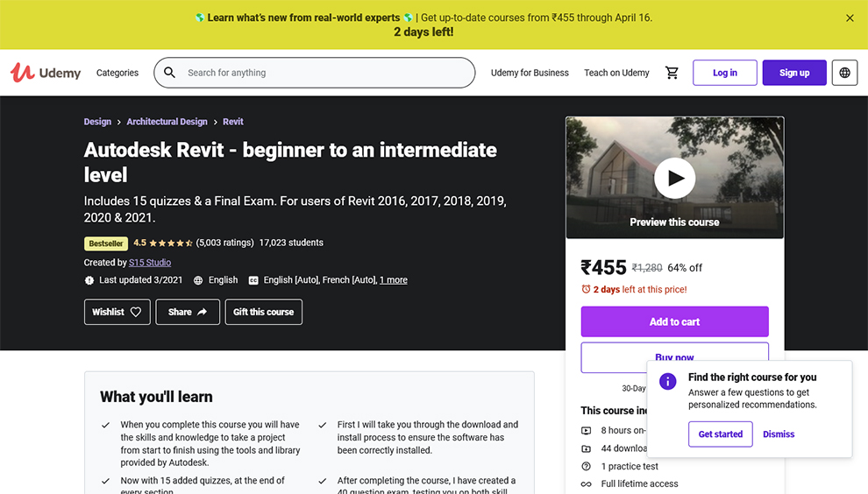Open Udemy for Business
Viewport: 868px width, 494px height.
[530, 73]
